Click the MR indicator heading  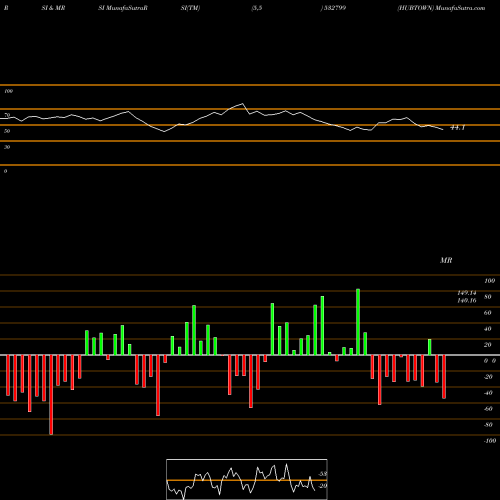(446, 260)
